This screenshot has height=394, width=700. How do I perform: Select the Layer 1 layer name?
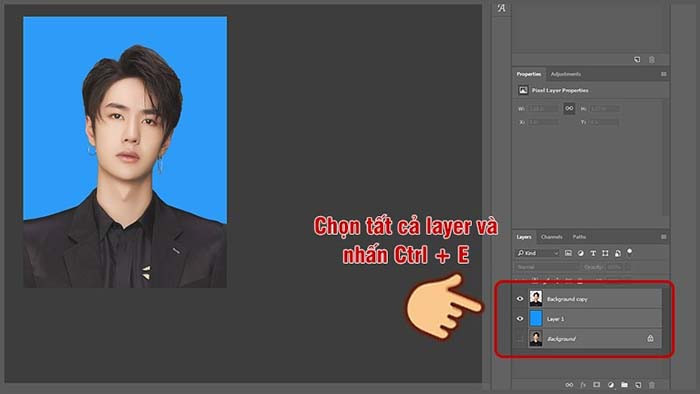click(556, 319)
